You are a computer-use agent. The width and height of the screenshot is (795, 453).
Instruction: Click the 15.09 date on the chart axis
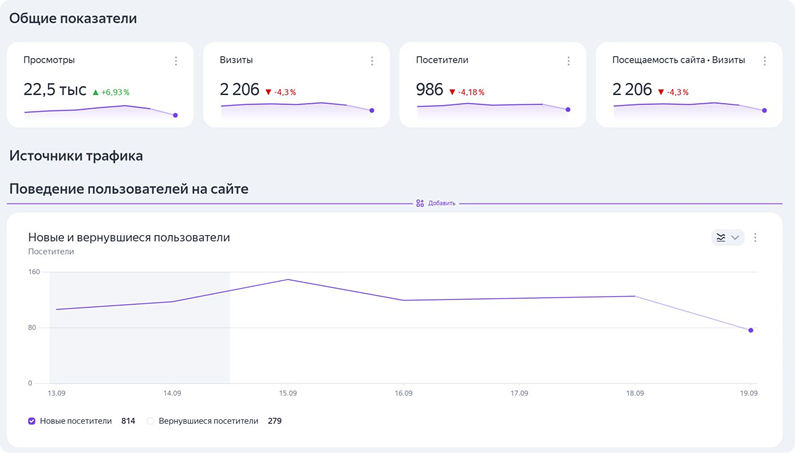tap(288, 394)
